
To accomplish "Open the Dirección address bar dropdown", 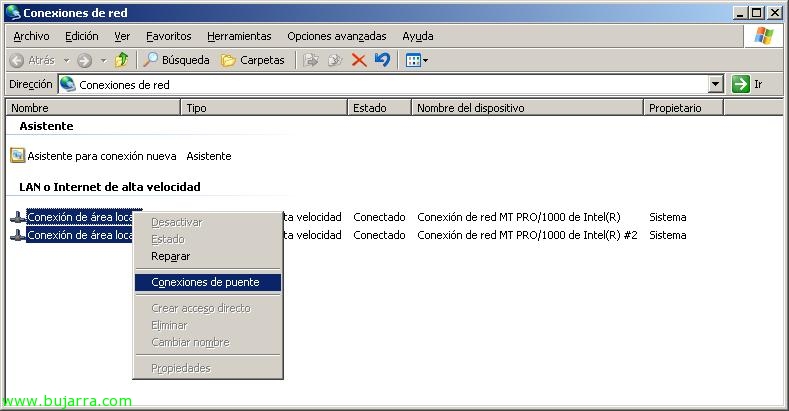I will [716, 84].
